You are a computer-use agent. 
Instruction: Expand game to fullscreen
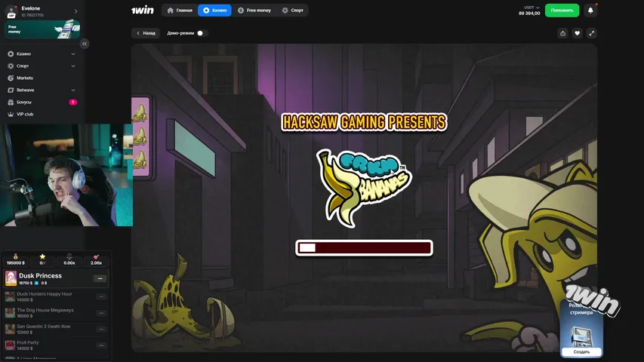(591, 33)
